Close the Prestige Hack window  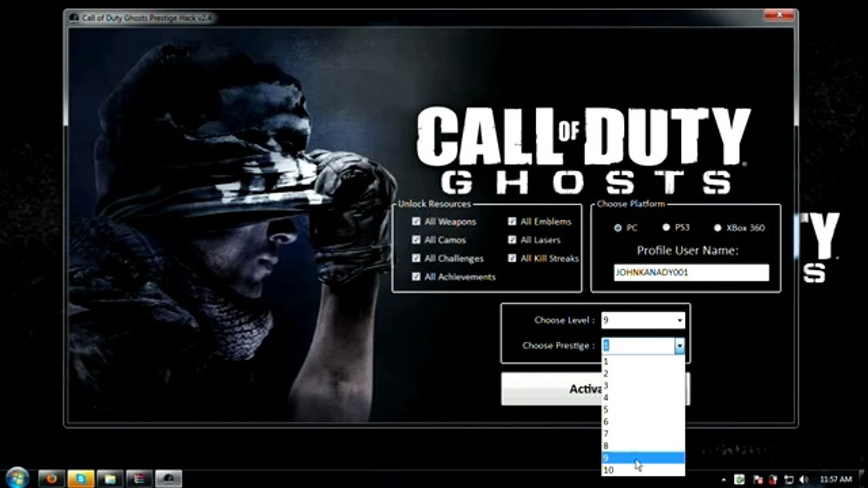(x=778, y=15)
